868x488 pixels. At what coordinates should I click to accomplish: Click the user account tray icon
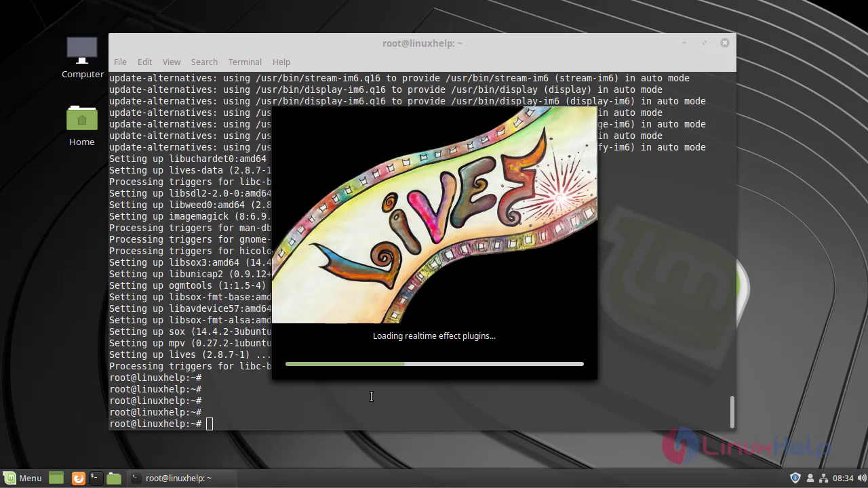pyautogui.click(x=810, y=478)
